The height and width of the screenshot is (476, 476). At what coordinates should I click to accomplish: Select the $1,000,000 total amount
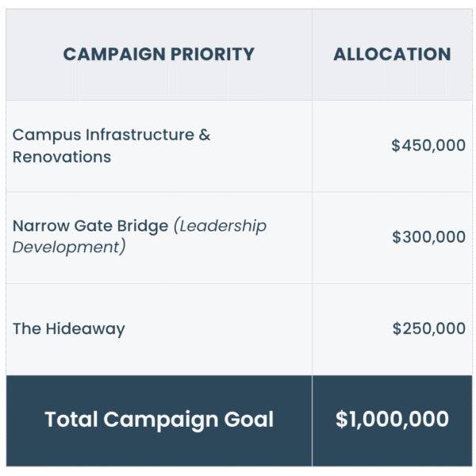click(x=392, y=420)
